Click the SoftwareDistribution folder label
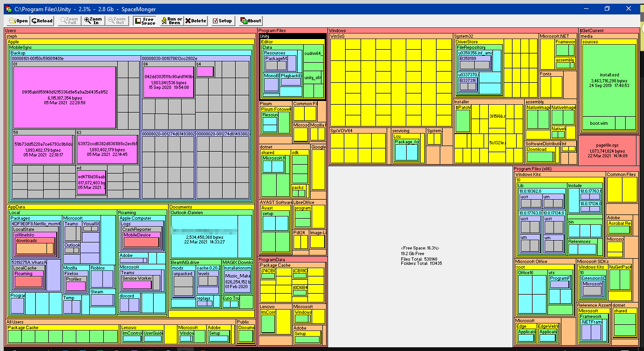Viewport: 644px width, 351px height. click(543, 144)
